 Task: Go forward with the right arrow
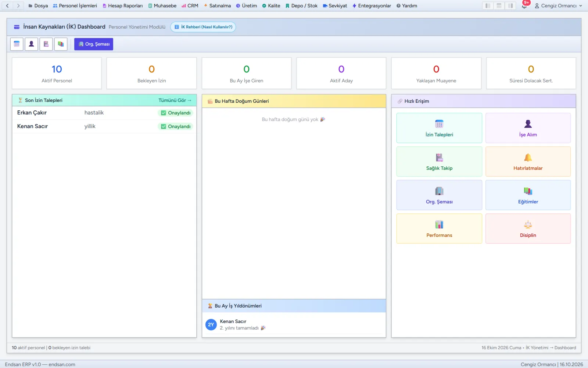pyautogui.click(x=18, y=6)
